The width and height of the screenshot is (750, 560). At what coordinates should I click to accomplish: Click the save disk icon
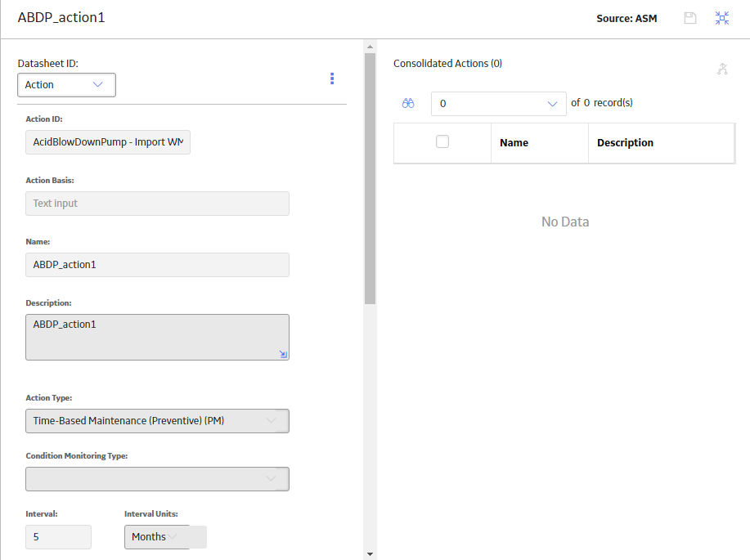pos(689,18)
